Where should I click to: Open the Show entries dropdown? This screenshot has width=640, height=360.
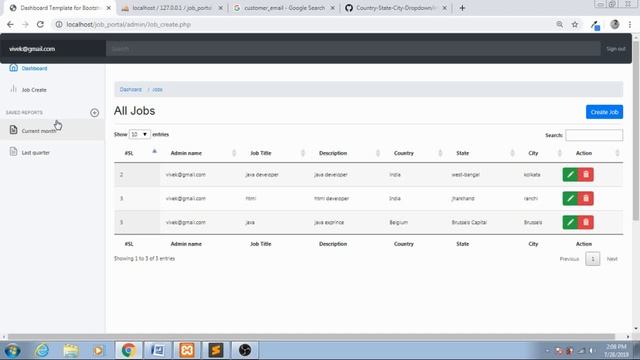tap(139, 134)
